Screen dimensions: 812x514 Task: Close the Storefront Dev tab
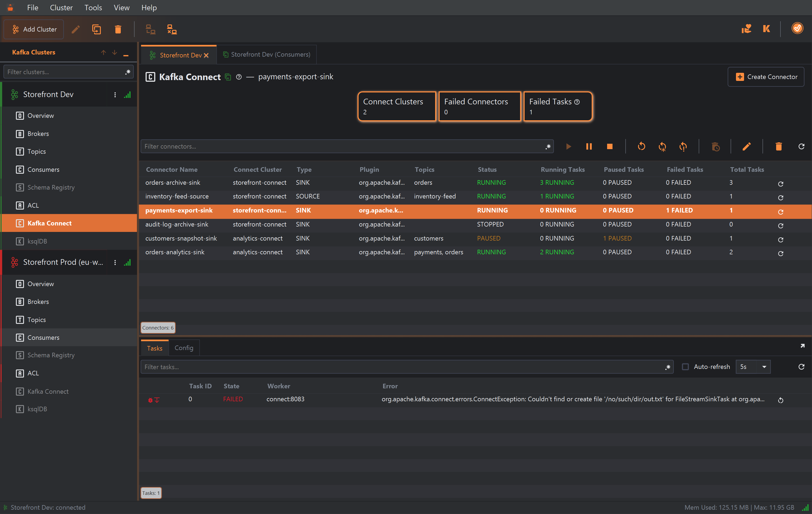(207, 55)
